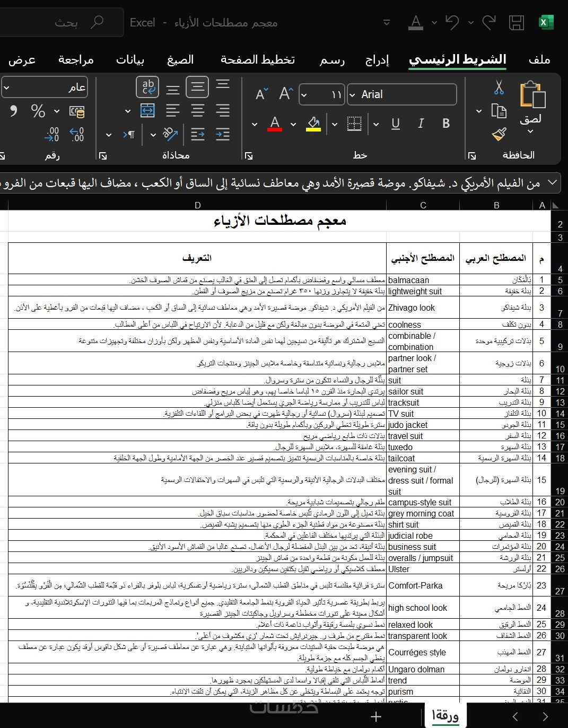This screenshot has height=728, width=568.
Task: Open the ملف tab
Action: (539, 60)
